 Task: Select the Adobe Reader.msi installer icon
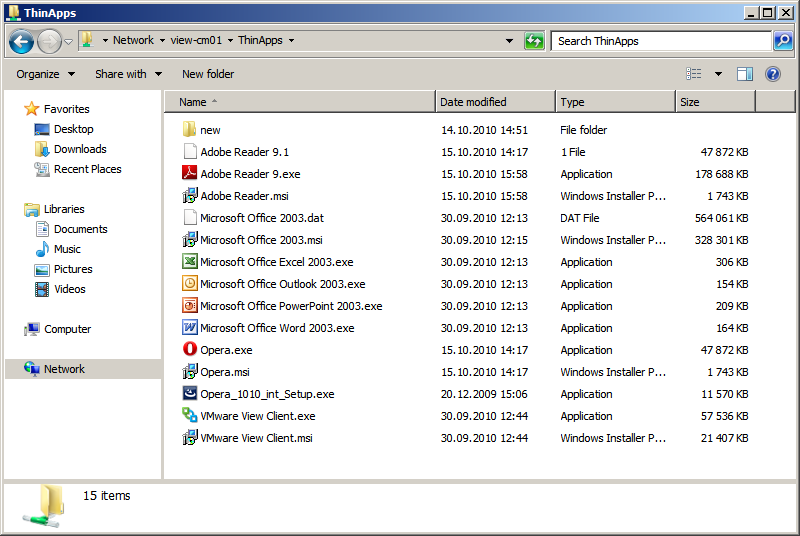point(189,195)
